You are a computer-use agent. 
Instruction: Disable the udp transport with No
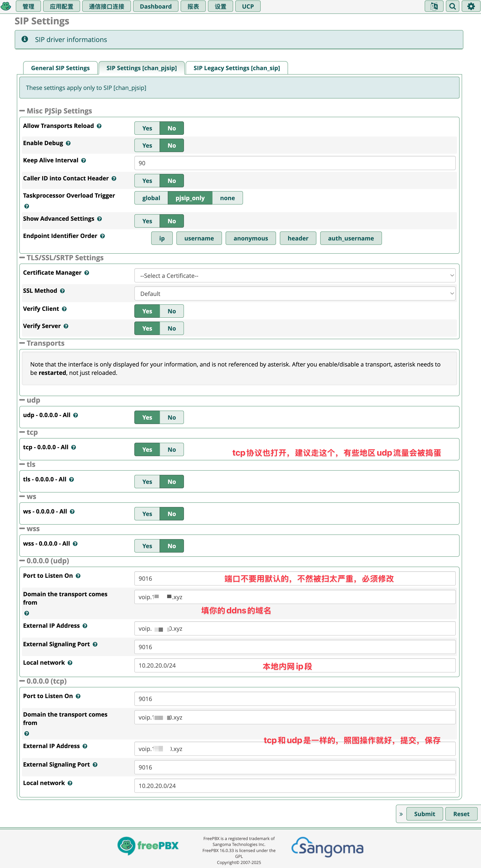click(172, 417)
